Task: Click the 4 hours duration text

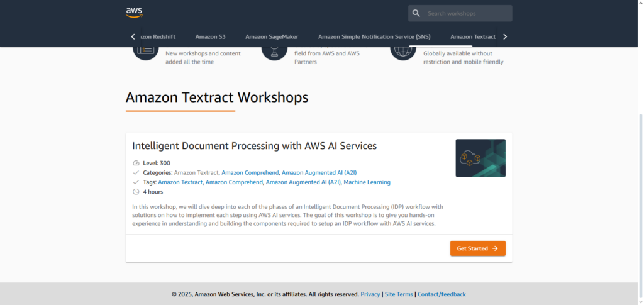Action: [153, 192]
